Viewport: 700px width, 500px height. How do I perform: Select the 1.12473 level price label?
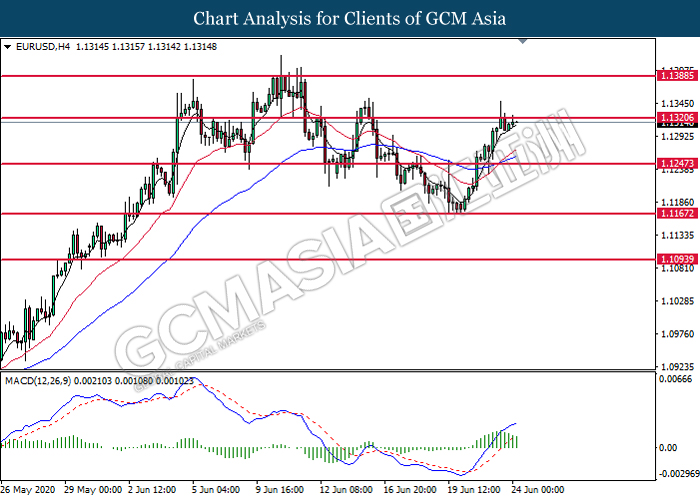[677, 164]
